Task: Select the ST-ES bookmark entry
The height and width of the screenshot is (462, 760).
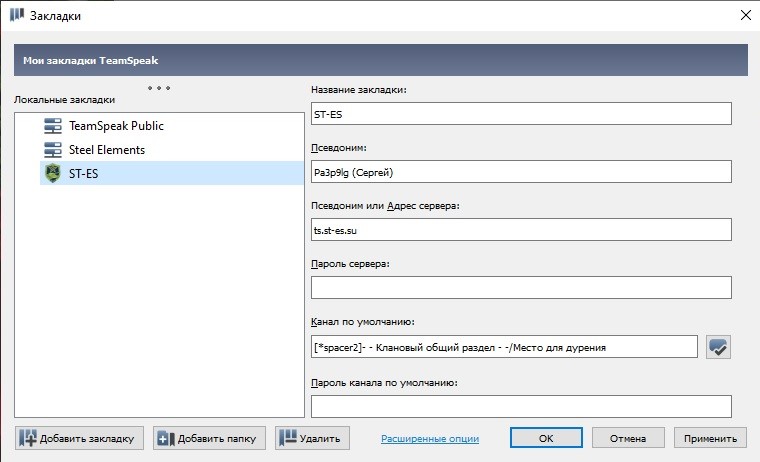Action: (x=172, y=173)
